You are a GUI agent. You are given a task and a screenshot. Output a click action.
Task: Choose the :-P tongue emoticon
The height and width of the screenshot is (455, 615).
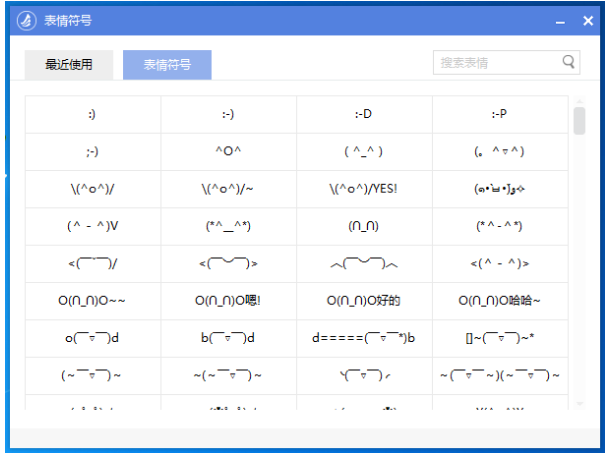(499, 114)
